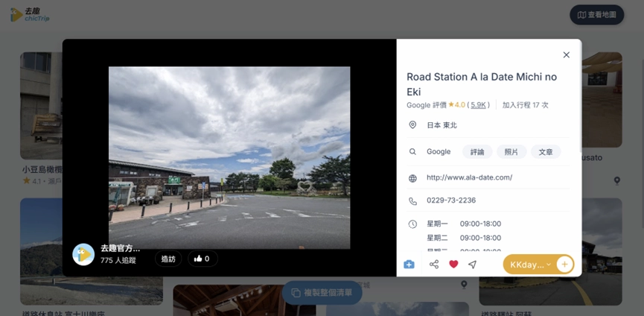The image size is (644, 316).
Task: Click the share icon in the bottom bar
Action: coord(434,265)
